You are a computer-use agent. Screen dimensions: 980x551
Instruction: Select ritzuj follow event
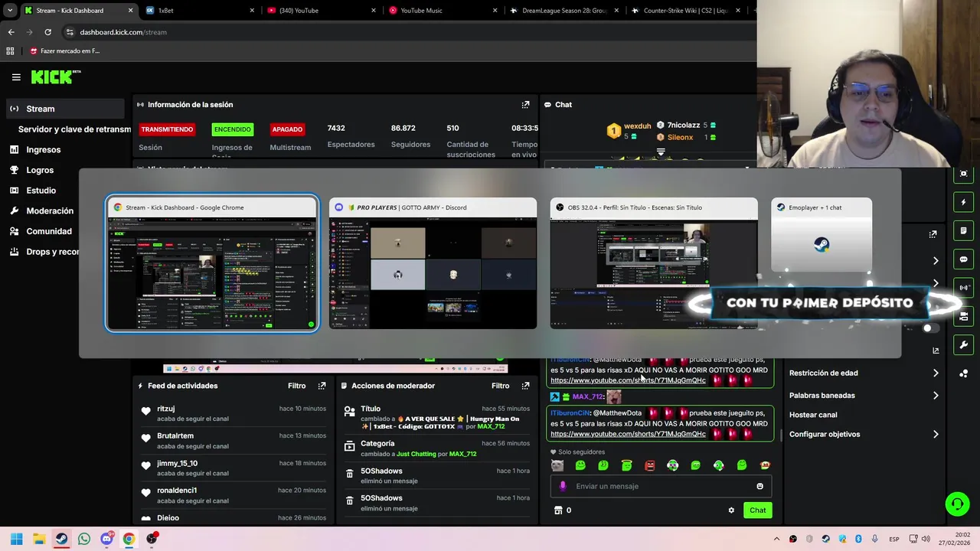pyautogui.click(x=232, y=413)
